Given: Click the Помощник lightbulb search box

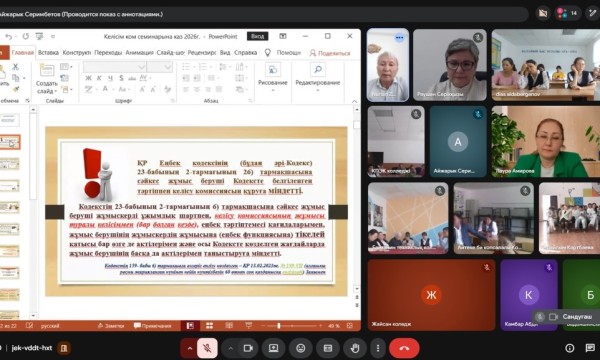Looking at the screenshot, I should tap(283, 52).
